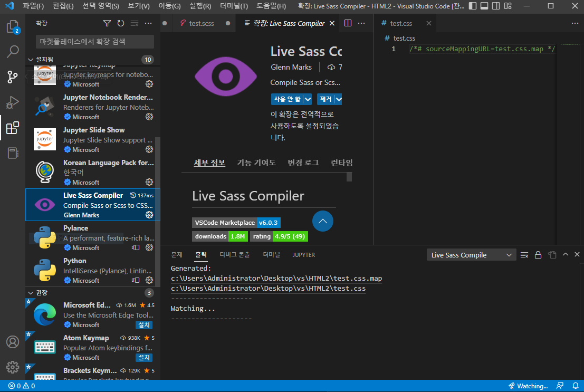Open the test.css.map file path link
This screenshot has height=392, width=584.
pyautogui.click(x=276, y=279)
